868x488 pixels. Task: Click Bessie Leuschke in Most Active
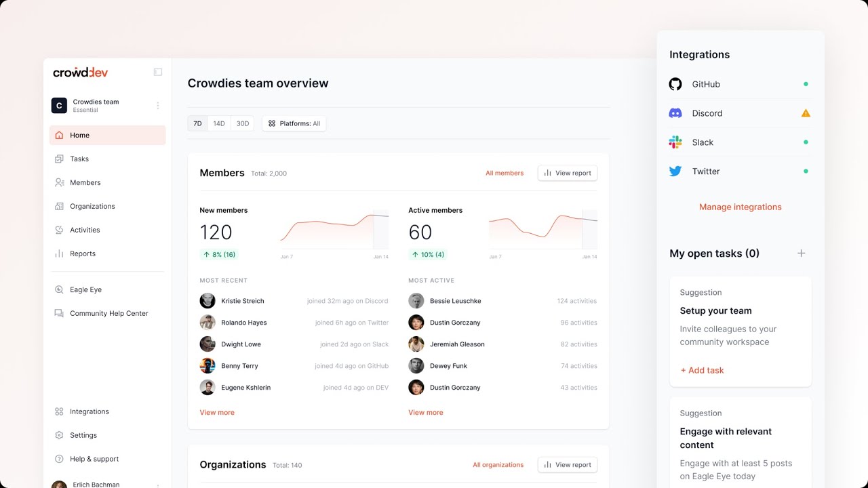(455, 301)
